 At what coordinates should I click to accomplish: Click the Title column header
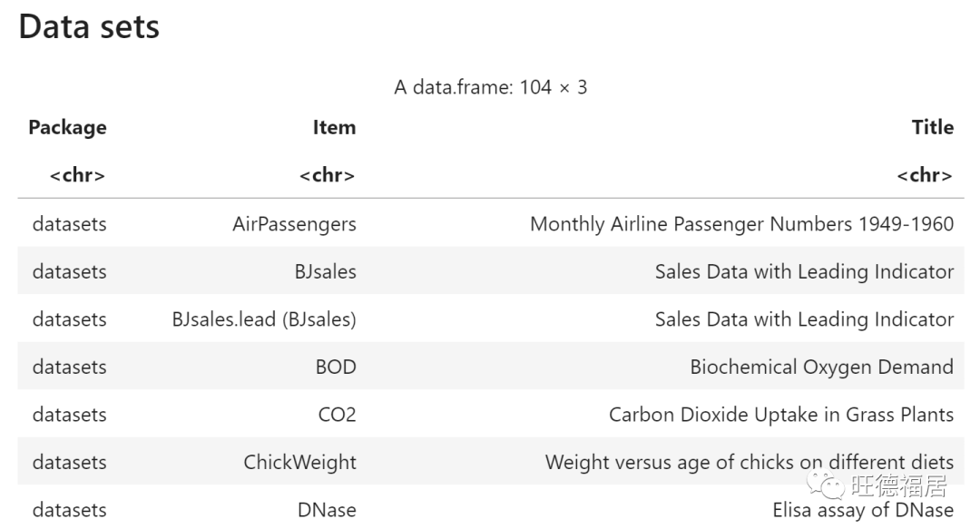[x=932, y=128]
